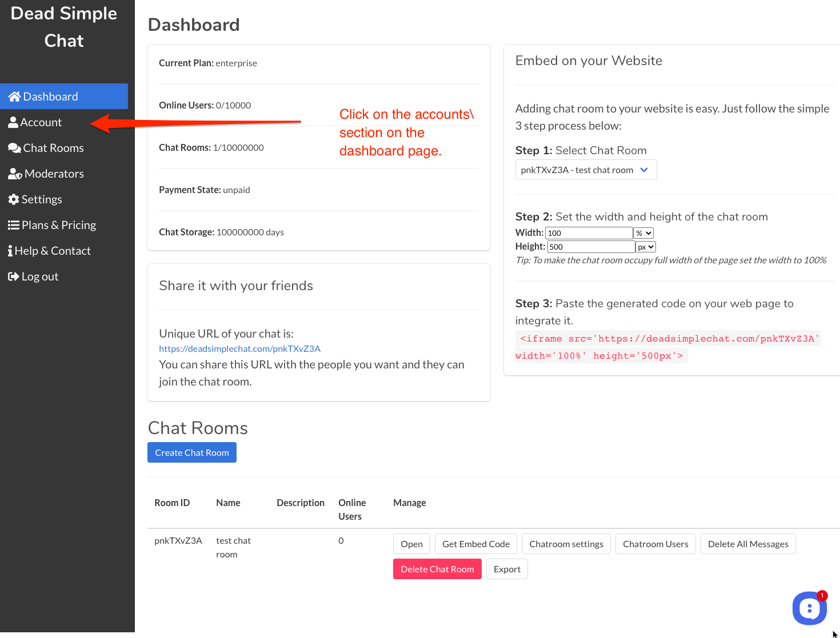Screen dimensions: 840x638
Task: Click the Export button
Action: click(x=507, y=569)
